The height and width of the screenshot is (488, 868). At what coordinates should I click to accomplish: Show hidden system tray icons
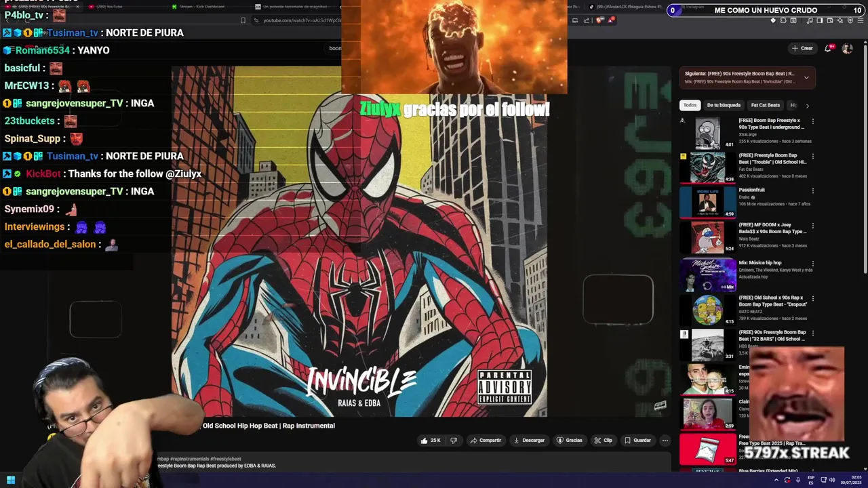(x=776, y=480)
